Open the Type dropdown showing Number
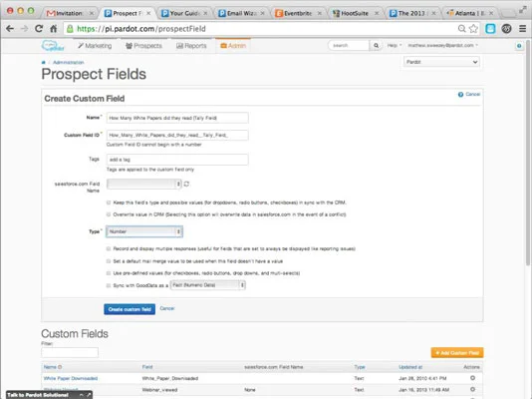Screen dimensions: 532x399 tap(144, 231)
